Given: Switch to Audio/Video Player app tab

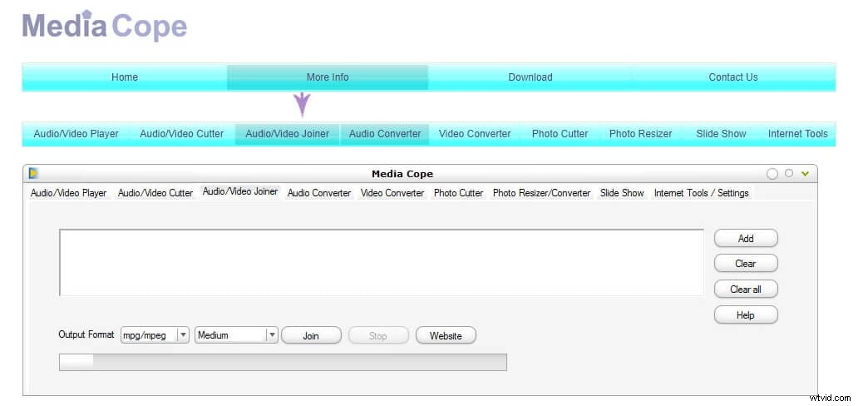Looking at the screenshot, I should pos(69,193).
